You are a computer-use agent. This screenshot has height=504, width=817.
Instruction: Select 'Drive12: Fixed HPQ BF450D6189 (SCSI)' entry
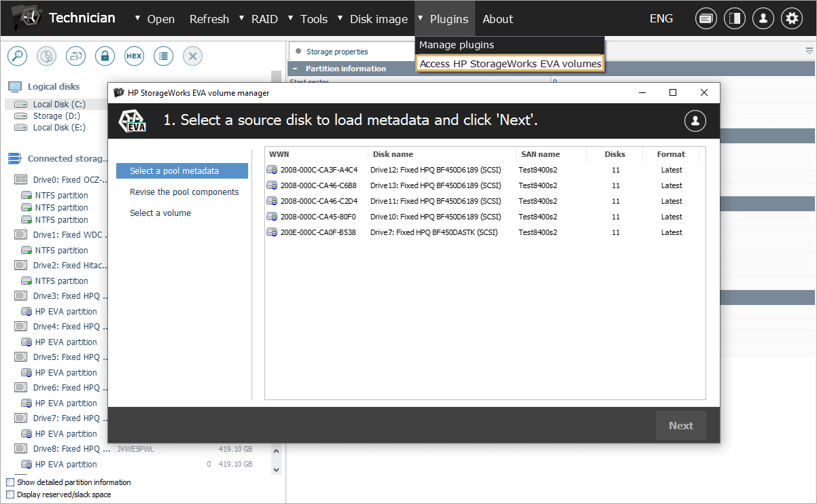pyautogui.click(x=436, y=170)
